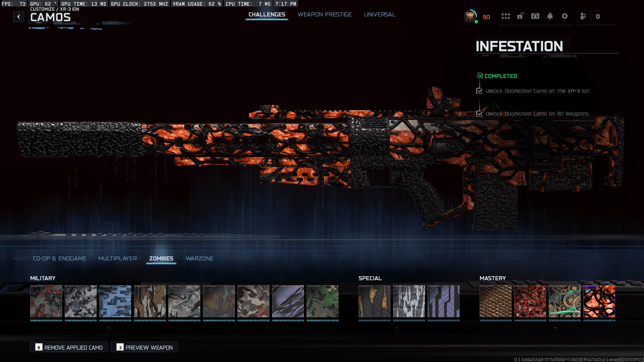Click Preview Weapon button
Screen dimensions: 644x362
click(145, 347)
